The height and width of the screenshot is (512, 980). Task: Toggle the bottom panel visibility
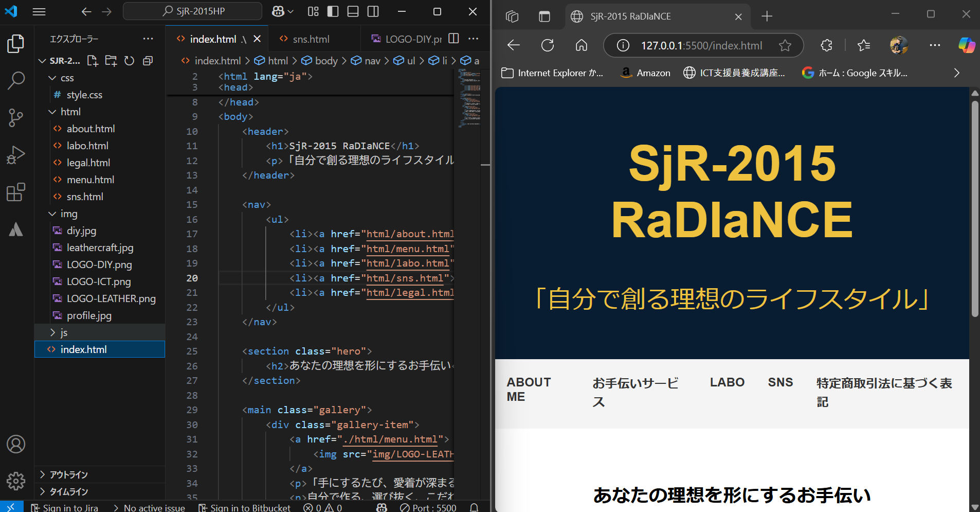pos(353,11)
